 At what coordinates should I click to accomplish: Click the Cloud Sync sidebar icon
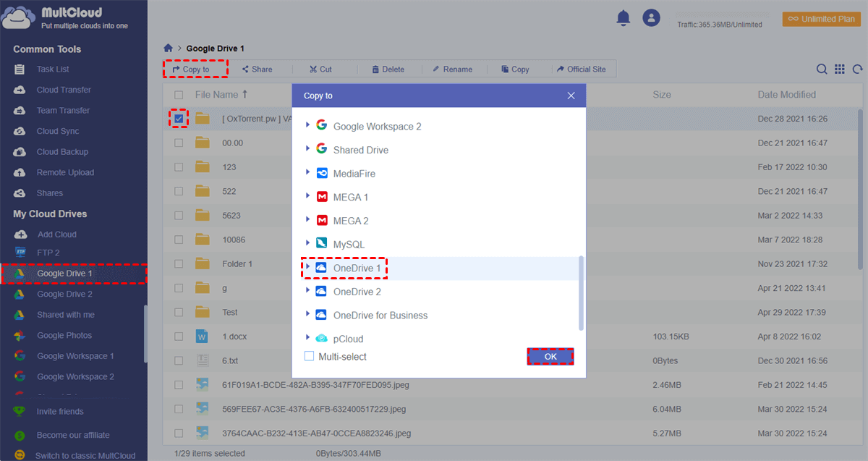click(20, 131)
